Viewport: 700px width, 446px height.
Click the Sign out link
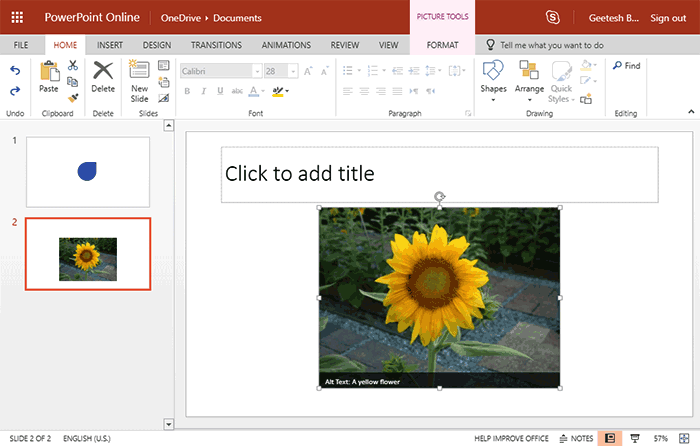click(667, 18)
